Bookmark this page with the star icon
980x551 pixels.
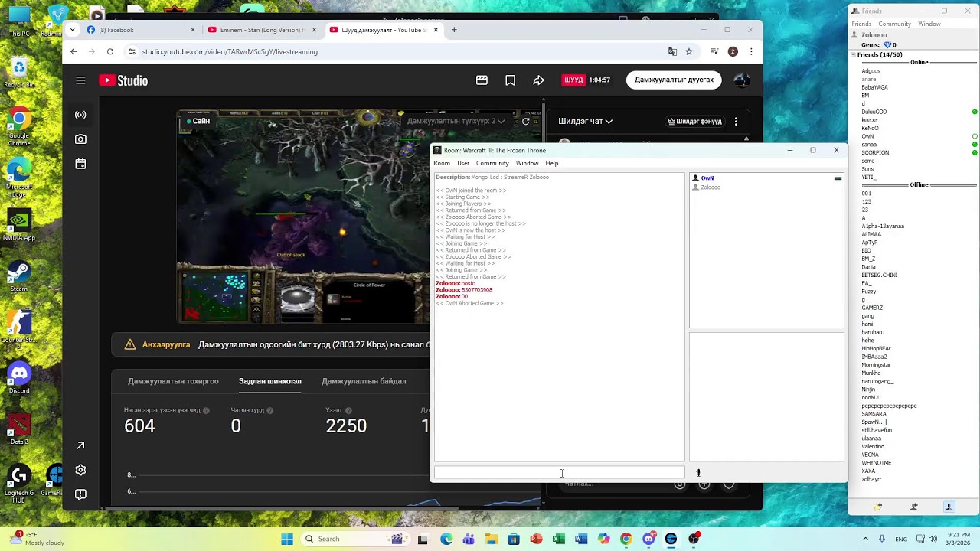pos(689,51)
